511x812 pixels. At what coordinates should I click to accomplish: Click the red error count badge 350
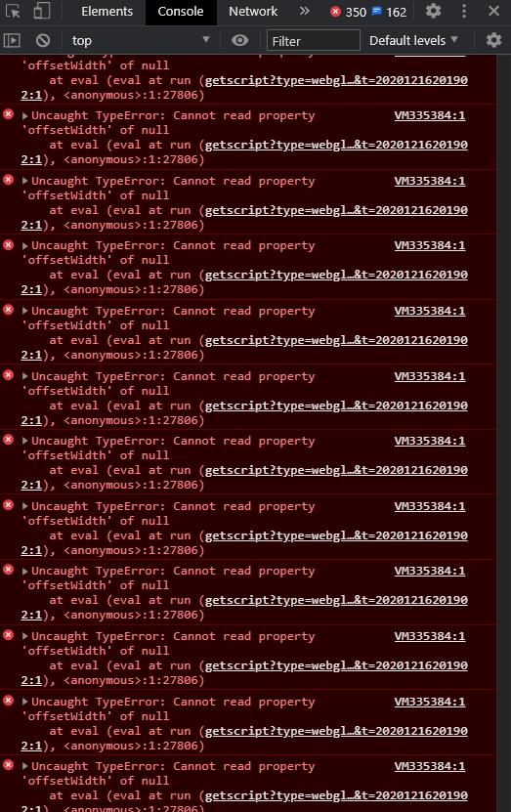[x=349, y=12]
